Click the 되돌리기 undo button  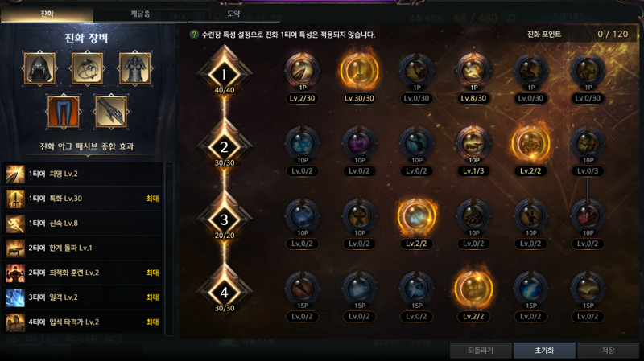pyautogui.click(x=481, y=351)
